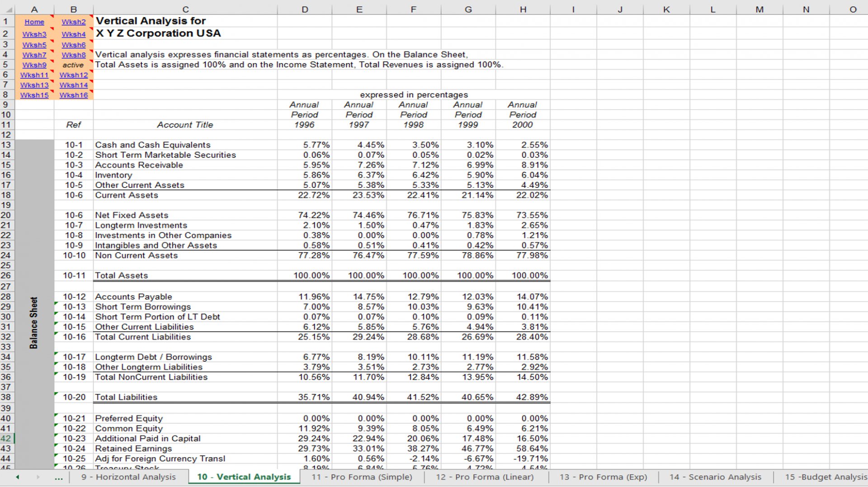
Task: Open the Wksh5 link
Action: tap(34, 45)
